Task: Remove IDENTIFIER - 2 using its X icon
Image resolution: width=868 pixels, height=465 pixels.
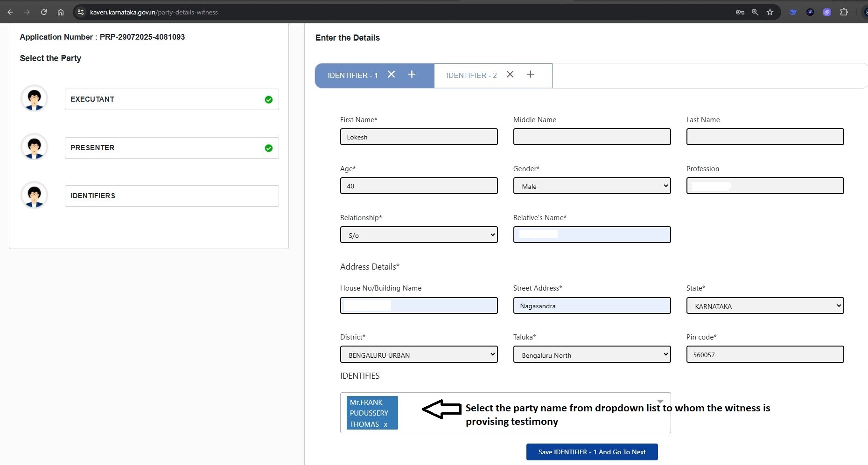Action: click(x=510, y=75)
